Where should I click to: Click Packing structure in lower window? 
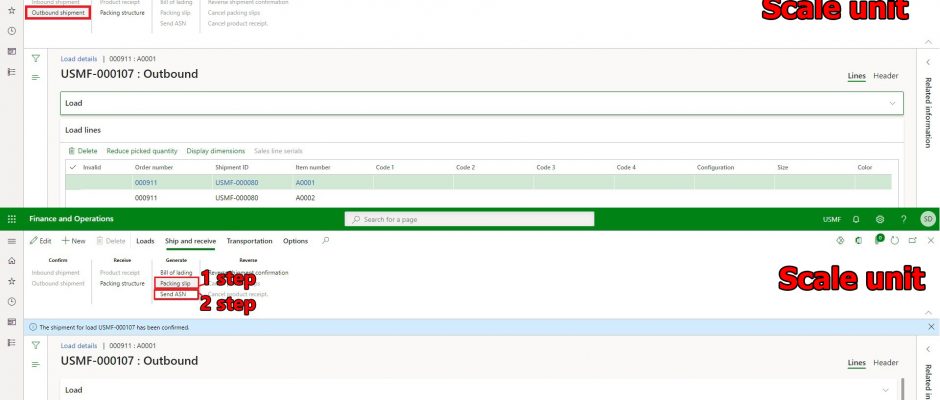click(122, 284)
